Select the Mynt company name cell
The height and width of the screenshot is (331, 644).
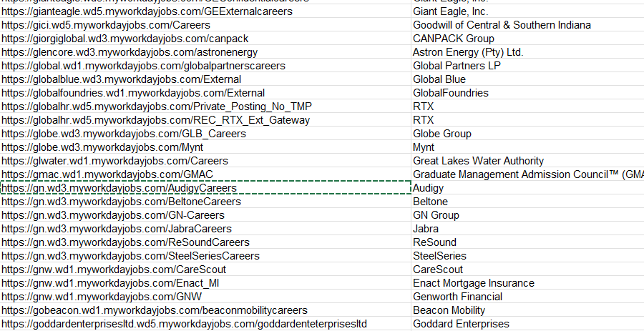(527, 147)
